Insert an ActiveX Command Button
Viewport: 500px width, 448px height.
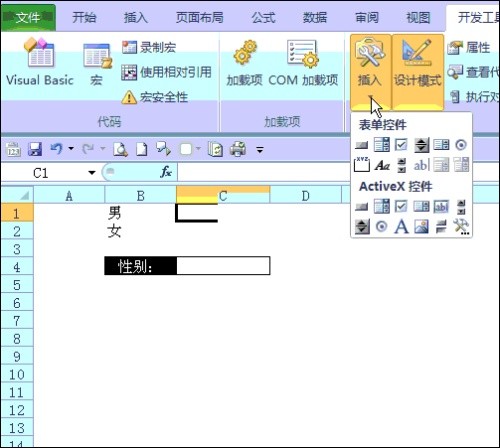point(362,207)
